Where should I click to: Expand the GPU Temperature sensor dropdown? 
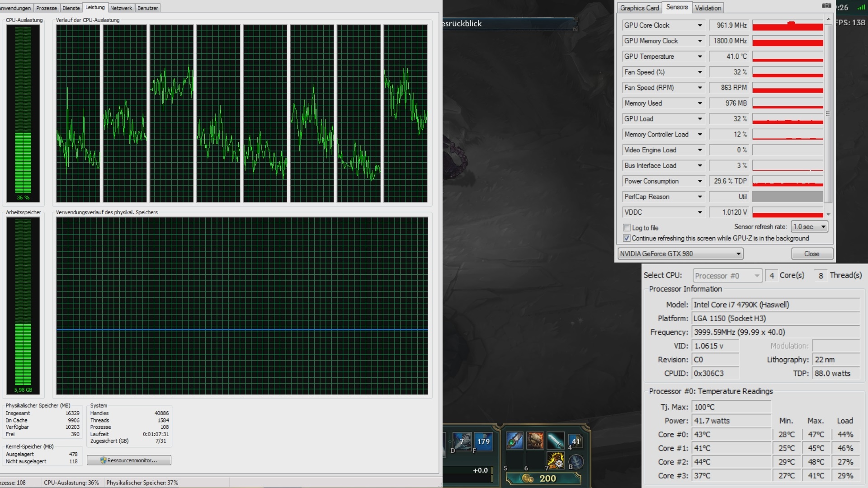(699, 56)
